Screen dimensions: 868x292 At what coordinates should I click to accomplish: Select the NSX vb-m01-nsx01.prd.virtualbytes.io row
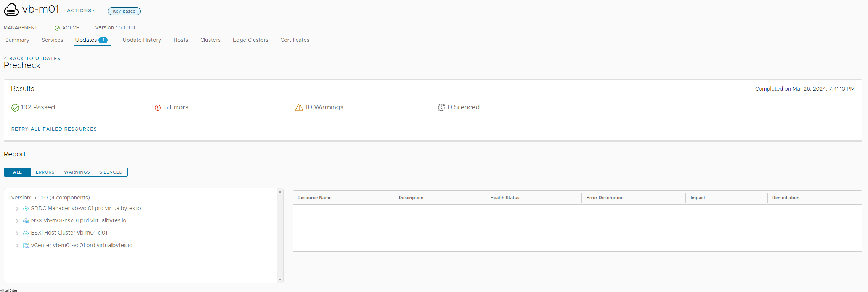click(79, 221)
